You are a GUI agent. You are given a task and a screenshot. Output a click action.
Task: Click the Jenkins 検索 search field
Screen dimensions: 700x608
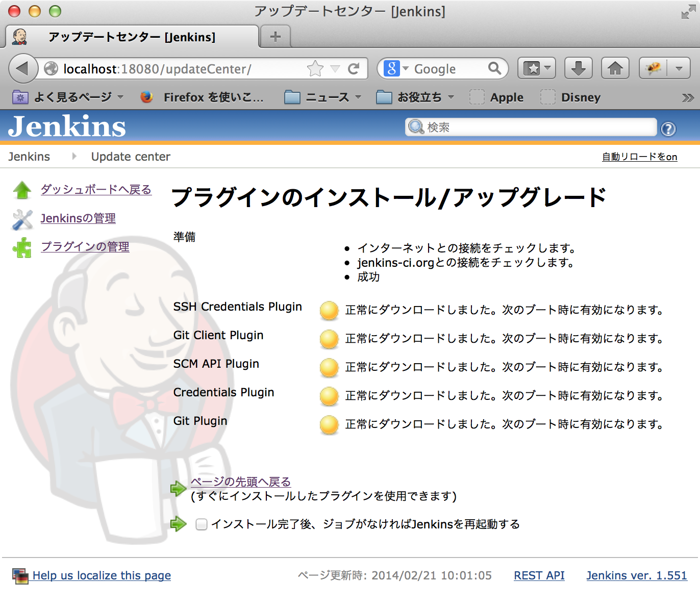pyautogui.click(x=531, y=127)
